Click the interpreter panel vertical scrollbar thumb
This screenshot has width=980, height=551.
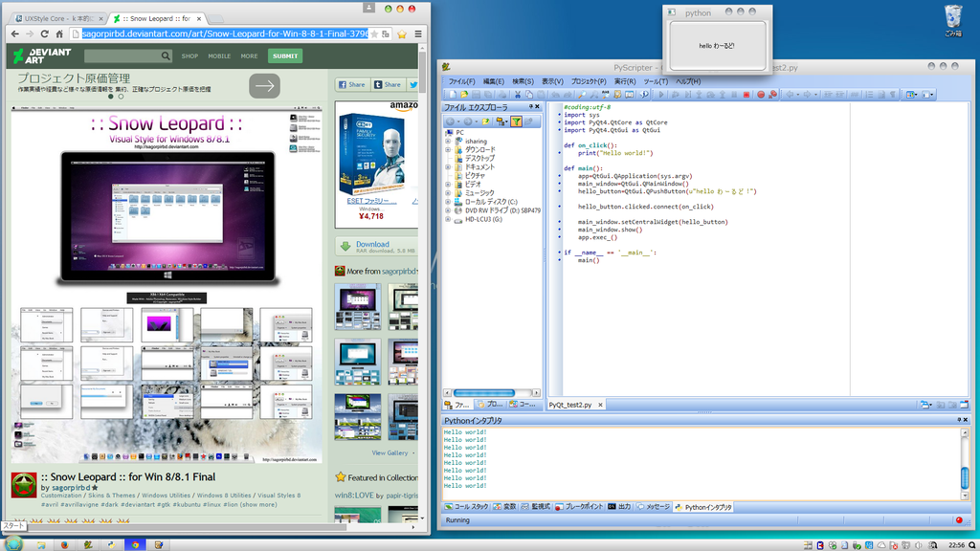[x=965, y=478]
